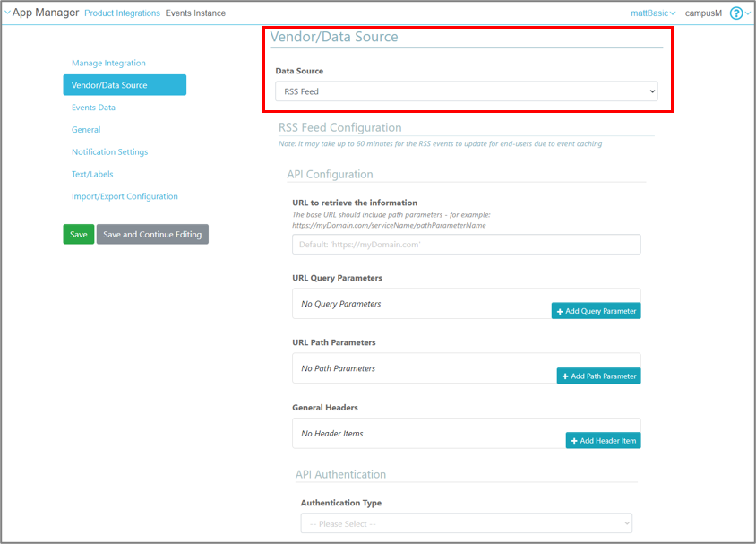The height and width of the screenshot is (544, 756).
Task: Click the campusM label in header
Action: click(x=703, y=13)
